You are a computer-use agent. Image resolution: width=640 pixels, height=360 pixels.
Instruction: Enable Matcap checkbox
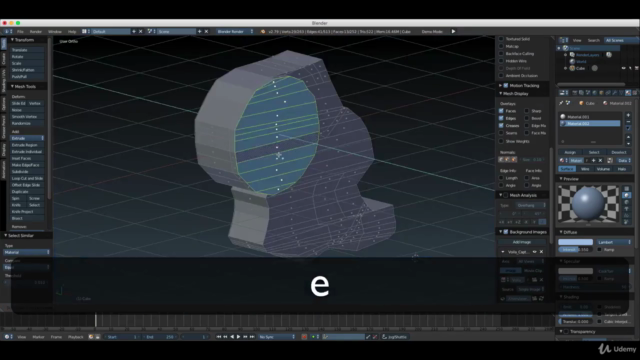(x=501, y=46)
